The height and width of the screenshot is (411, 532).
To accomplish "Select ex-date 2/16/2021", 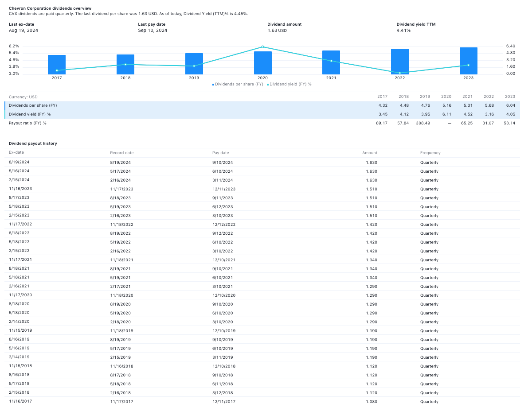I will [19, 286].
